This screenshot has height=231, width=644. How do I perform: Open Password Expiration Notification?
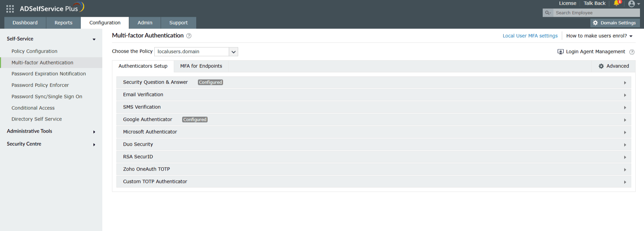click(x=49, y=74)
